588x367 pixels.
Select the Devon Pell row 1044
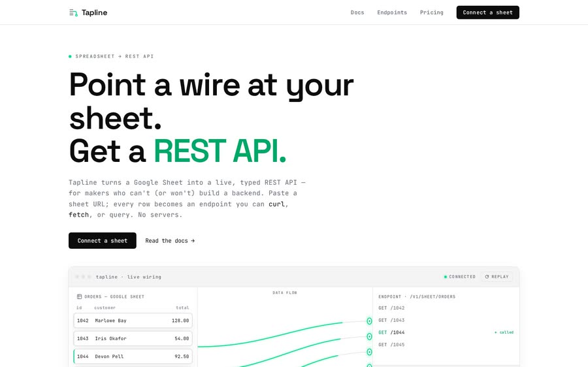(133, 357)
